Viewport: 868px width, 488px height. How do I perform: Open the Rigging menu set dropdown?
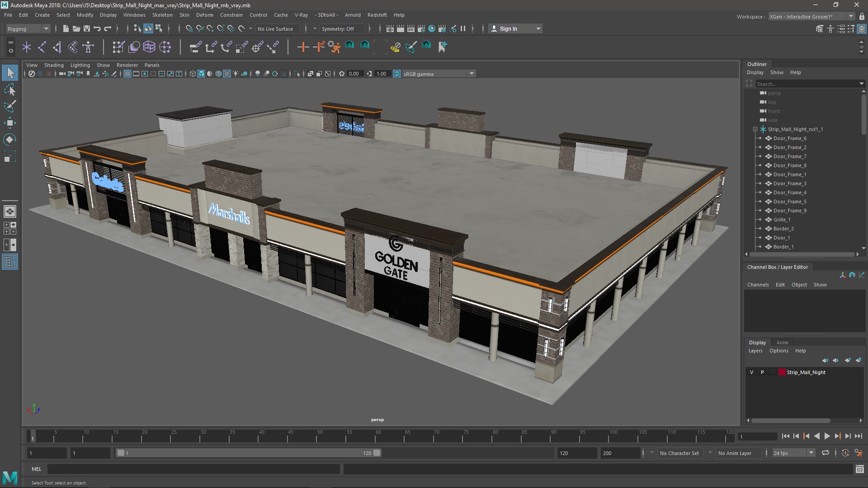[28, 28]
